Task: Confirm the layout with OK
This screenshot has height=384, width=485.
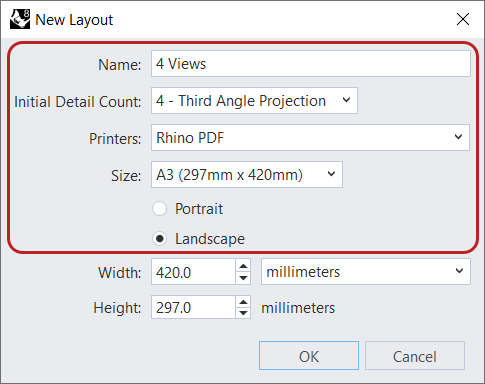Action: (309, 356)
